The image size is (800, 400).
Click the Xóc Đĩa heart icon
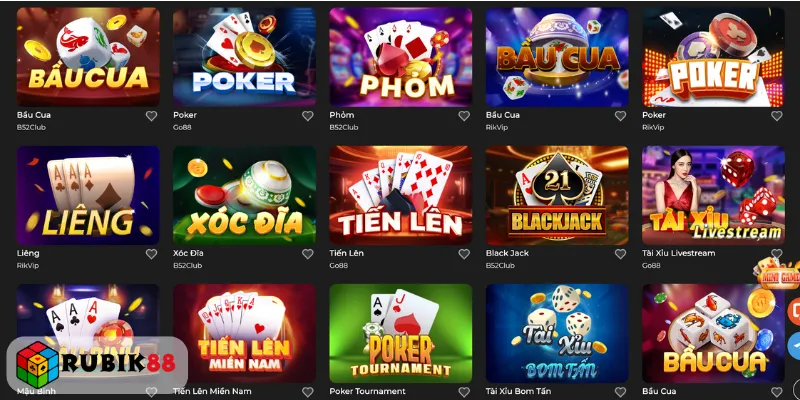[x=308, y=254]
